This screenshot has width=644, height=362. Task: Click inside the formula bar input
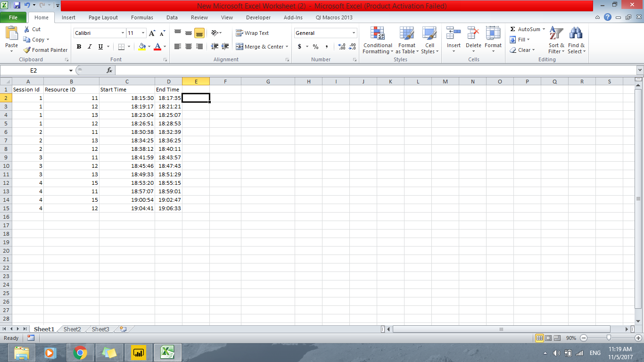[x=375, y=70]
